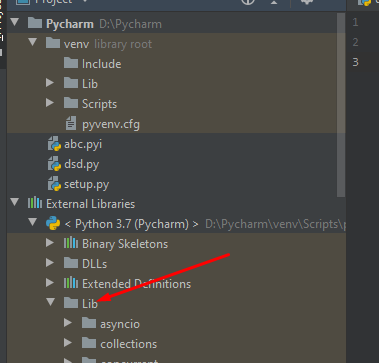Click the venv library root folder icon

coord(53,43)
